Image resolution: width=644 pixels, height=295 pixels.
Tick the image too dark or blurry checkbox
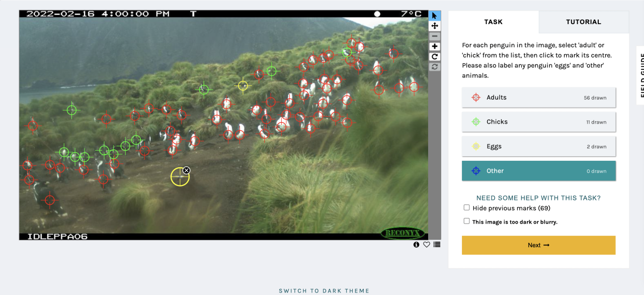(467, 221)
